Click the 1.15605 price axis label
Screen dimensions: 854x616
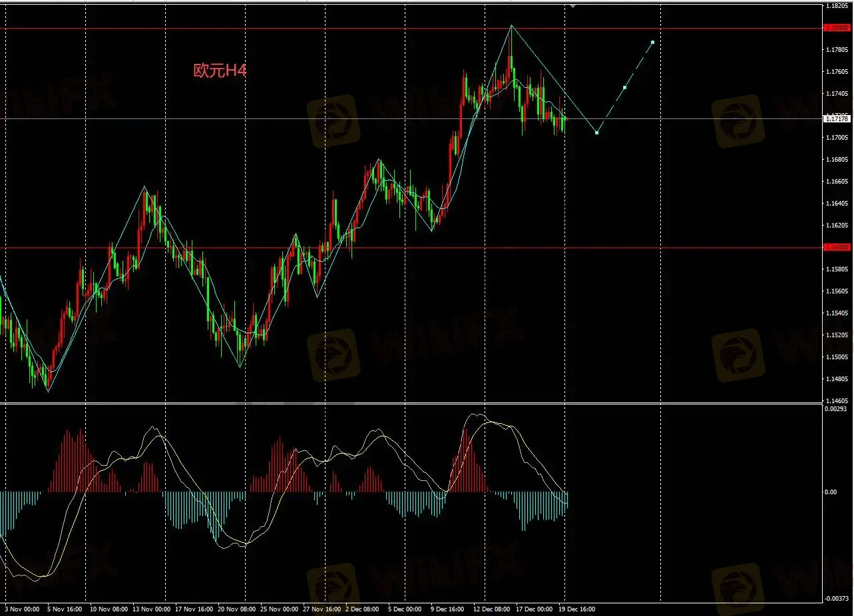coord(837,291)
